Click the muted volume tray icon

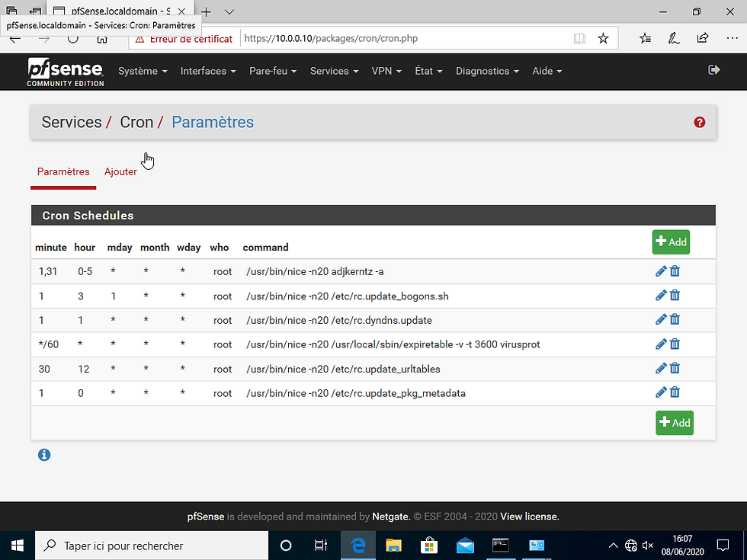(647, 546)
